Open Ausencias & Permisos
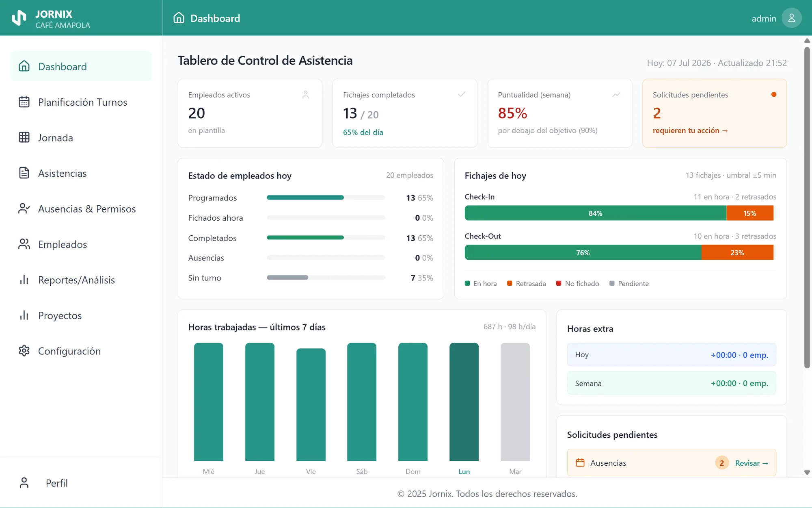Image resolution: width=812 pixels, height=508 pixels. tap(81, 208)
